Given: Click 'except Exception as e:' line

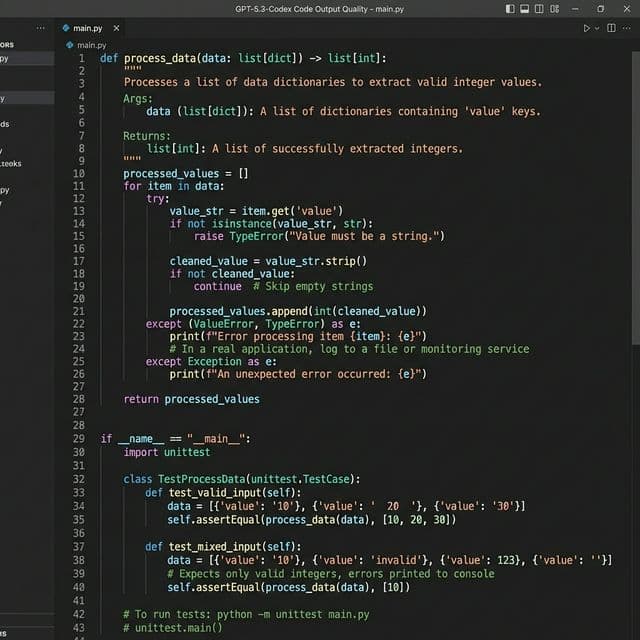Looking at the screenshot, I should pyautogui.click(x=211, y=362).
